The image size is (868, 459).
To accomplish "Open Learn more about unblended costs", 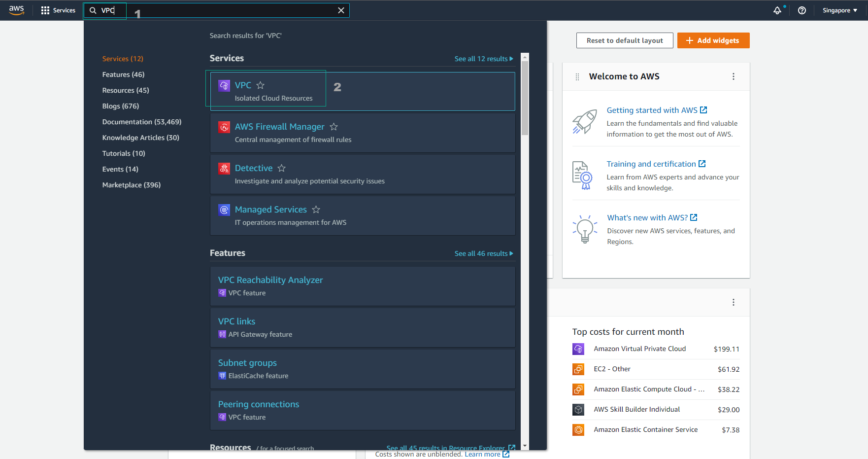I will (x=487, y=454).
